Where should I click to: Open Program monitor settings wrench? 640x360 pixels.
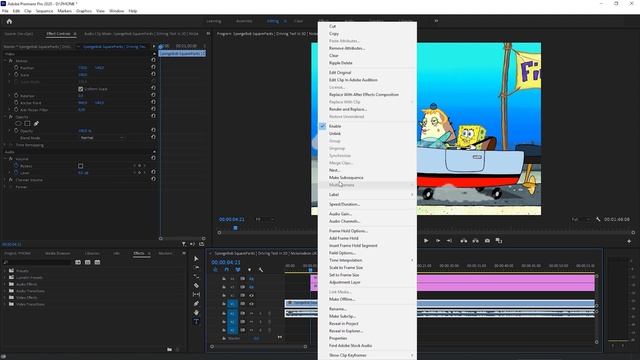598,220
